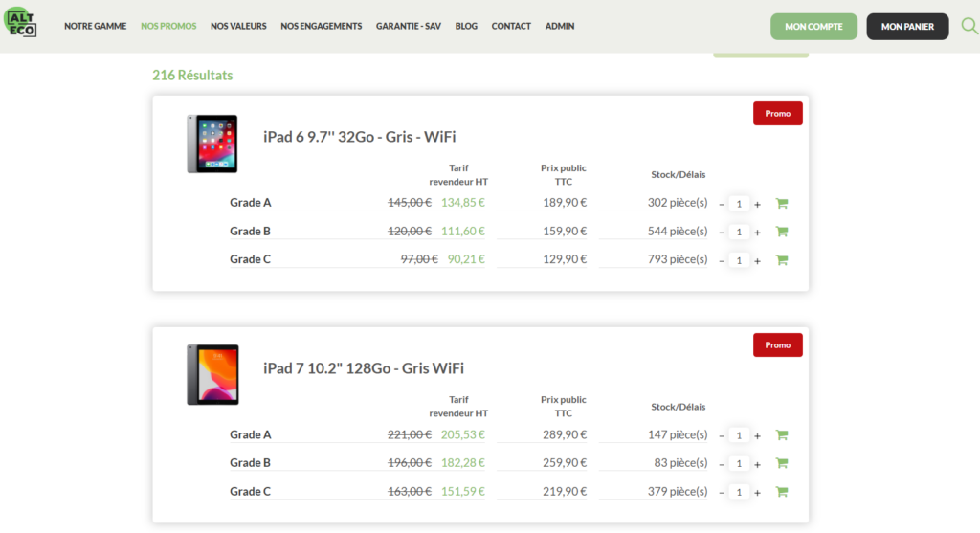Decrease quantity for iPad 7 Grade A
The height and width of the screenshot is (533, 980).
[722, 436]
